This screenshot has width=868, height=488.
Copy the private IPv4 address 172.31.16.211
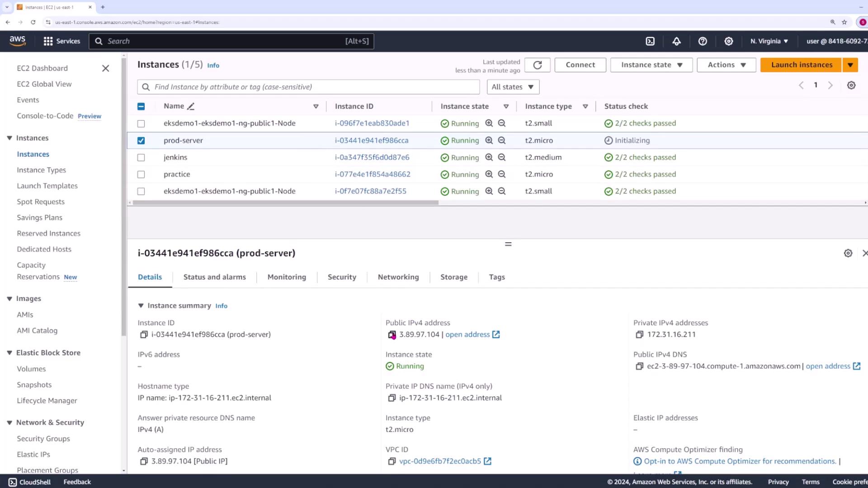coord(639,335)
